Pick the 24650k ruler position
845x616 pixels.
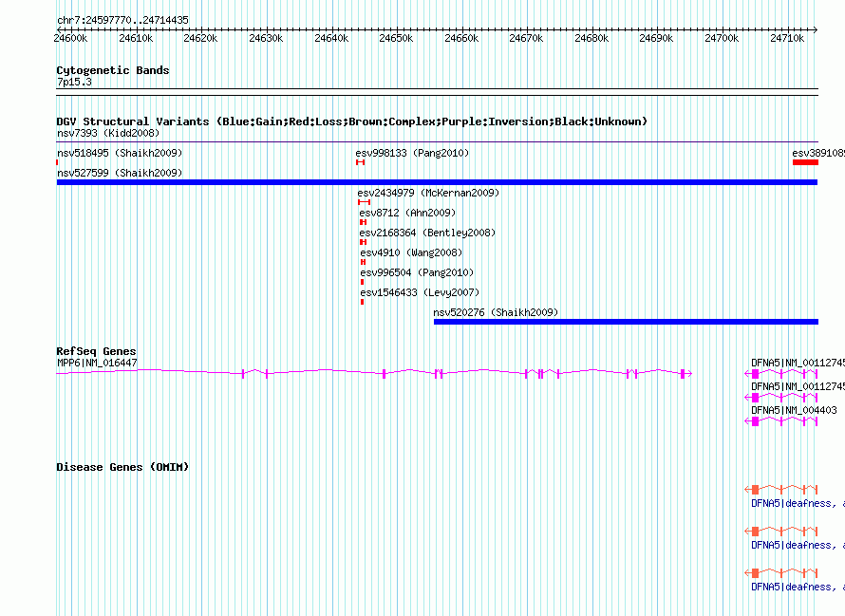(x=396, y=38)
